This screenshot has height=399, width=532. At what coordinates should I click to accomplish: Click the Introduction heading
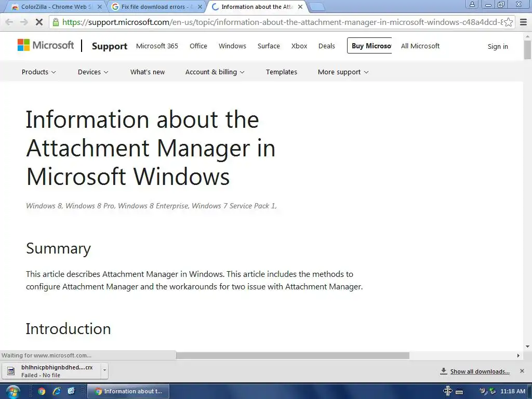pyautogui.click(x=68, y=329)
